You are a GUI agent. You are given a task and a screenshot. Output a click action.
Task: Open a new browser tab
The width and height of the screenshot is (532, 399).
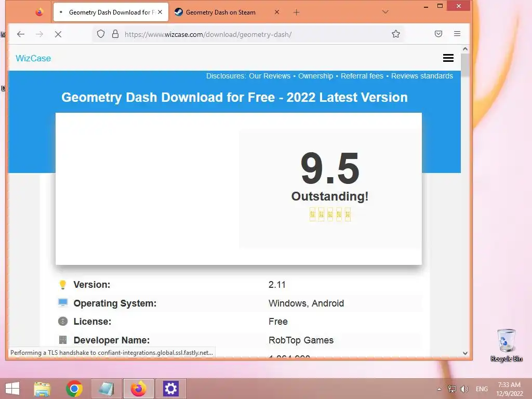click(296, 12)
